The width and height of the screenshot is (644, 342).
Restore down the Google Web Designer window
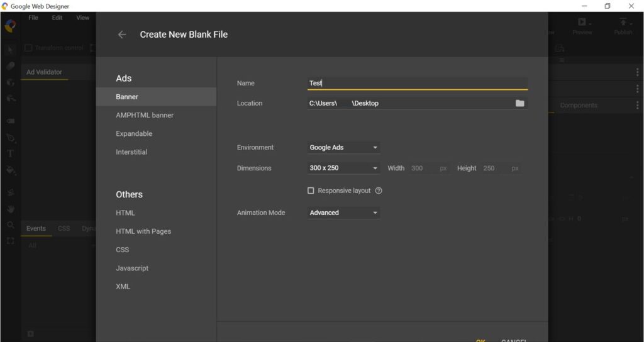pos(608,6)
